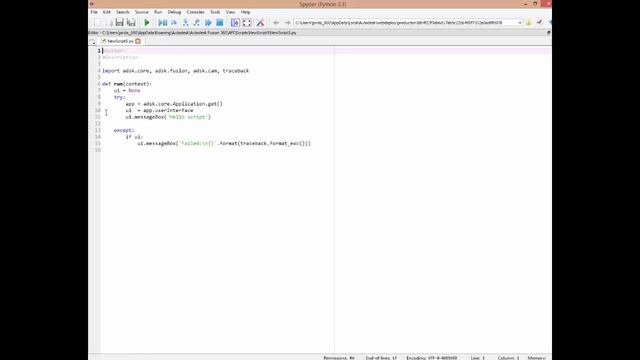The image size is (640, 360).
Task: Open the Edit menu
Action: [x=107, y=12]
